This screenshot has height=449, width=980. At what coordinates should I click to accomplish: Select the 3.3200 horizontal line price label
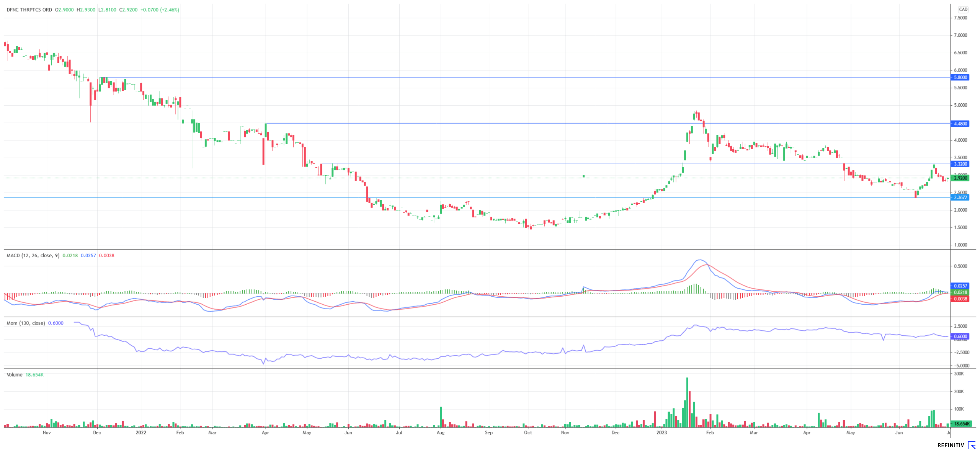[960, 164]
